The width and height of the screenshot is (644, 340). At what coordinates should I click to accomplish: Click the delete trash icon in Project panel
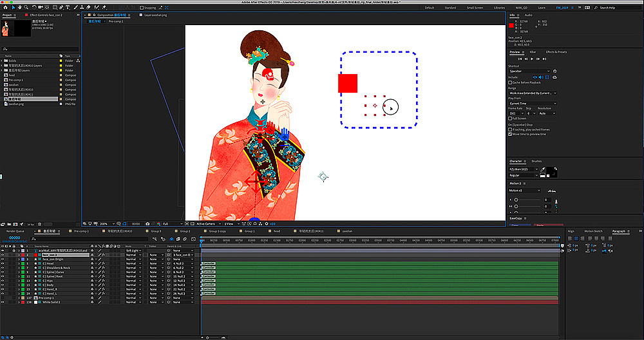click(x=39, y=224)
